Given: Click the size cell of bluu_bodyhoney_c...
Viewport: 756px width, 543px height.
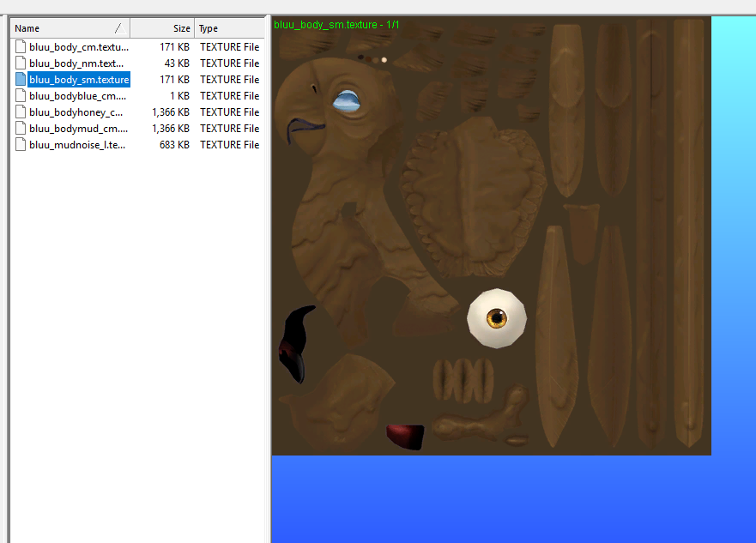Looking at the screenshot, I should coord(171,112).
